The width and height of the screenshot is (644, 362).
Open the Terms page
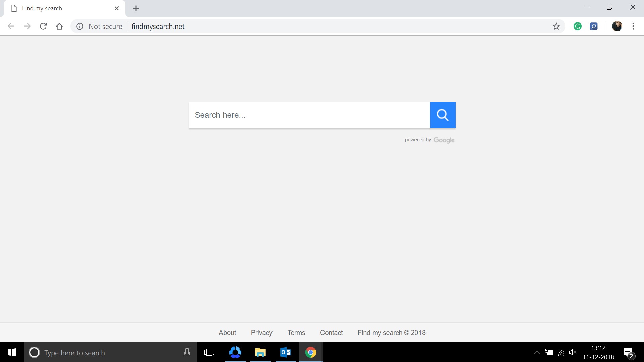(296, 332)
